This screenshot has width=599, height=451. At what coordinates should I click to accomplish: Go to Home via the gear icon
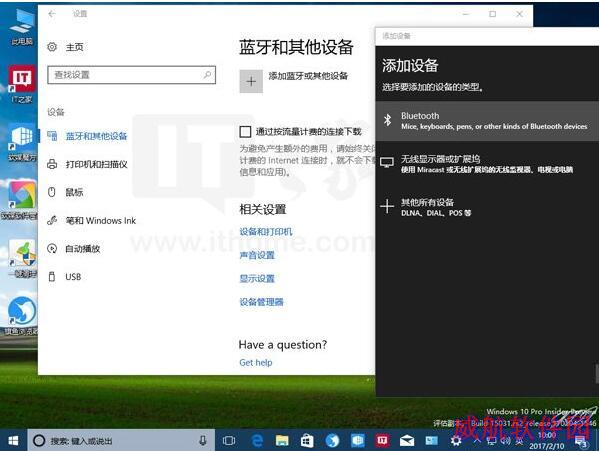pyautogui.click(x=52, y=47)
